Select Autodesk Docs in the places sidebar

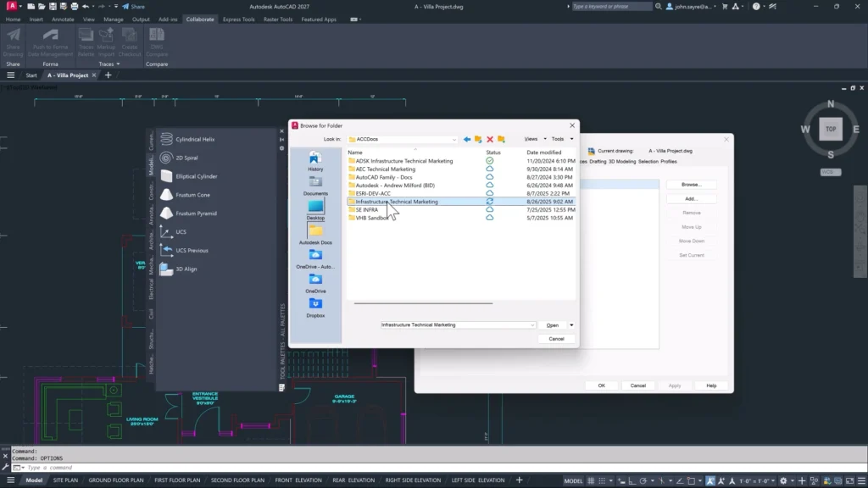point(315,235)
